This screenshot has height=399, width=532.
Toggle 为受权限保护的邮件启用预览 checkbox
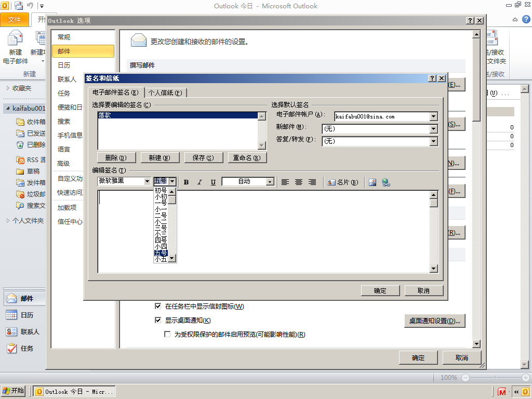click(x=167, y=334)
